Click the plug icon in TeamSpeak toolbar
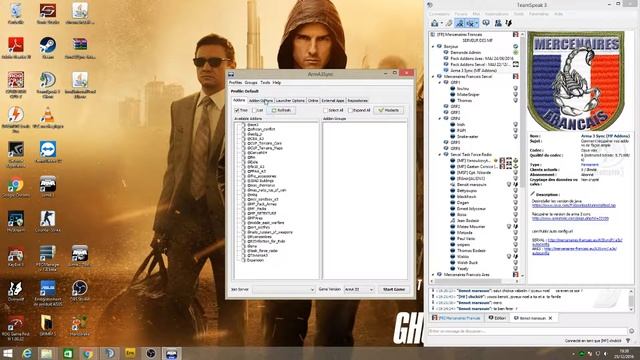The height and width of the screenshot is (360, 640). (449, 23)
